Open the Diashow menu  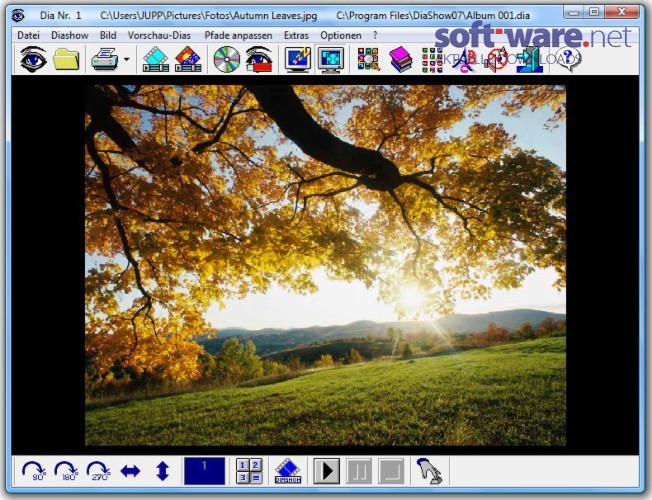pos(69,35)
